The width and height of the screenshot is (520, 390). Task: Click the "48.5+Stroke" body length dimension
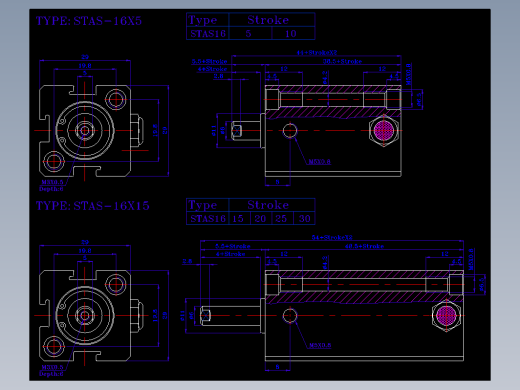364,246
